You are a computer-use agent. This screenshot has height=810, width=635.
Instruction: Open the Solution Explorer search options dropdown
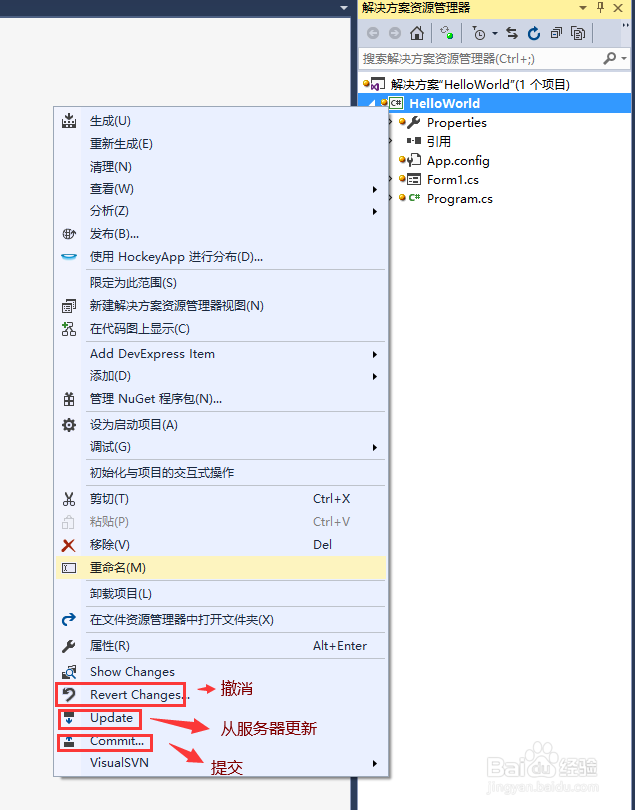click(x=625, y=58)
